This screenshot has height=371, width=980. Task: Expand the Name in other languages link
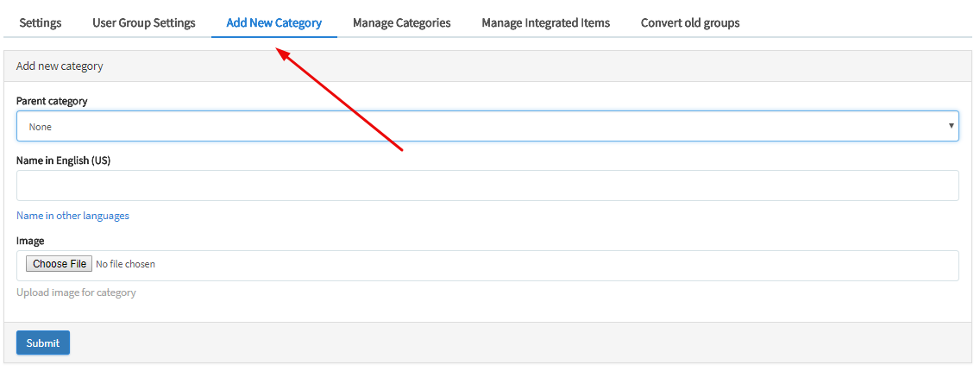pyautogui.click(x=72, y=216)
